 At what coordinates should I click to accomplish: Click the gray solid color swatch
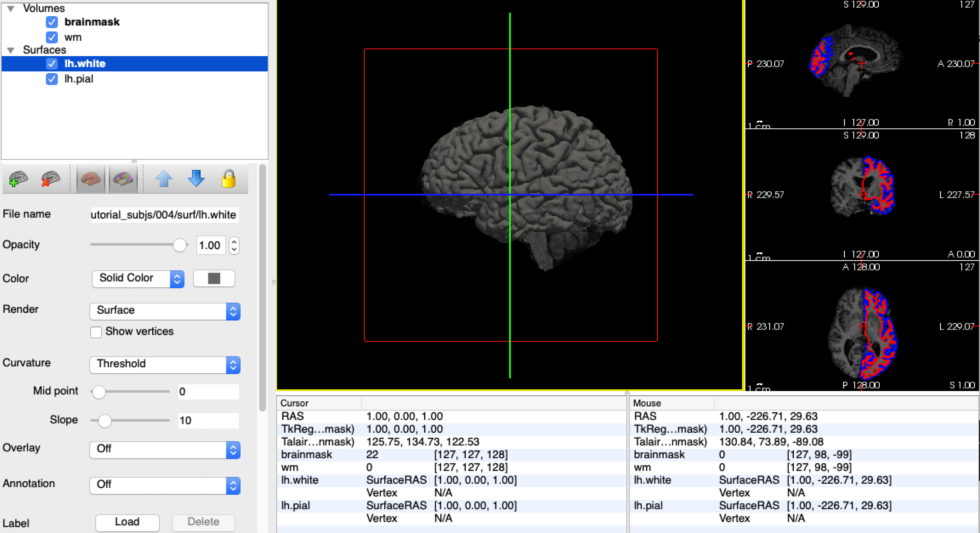coord(214,278)
